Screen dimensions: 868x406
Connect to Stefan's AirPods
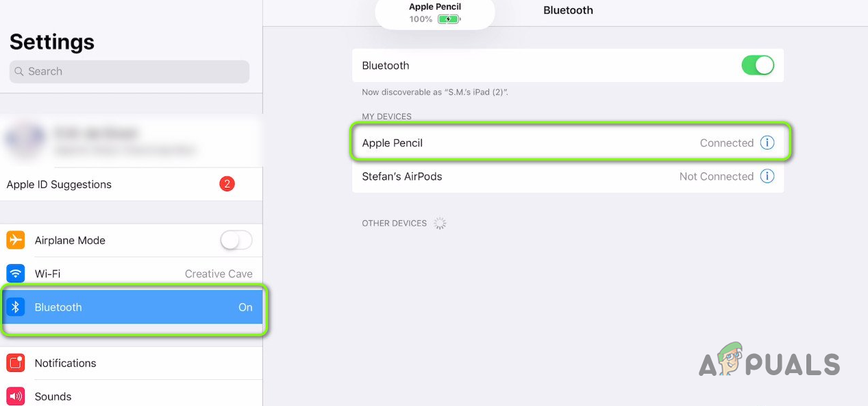click(568, 176)
